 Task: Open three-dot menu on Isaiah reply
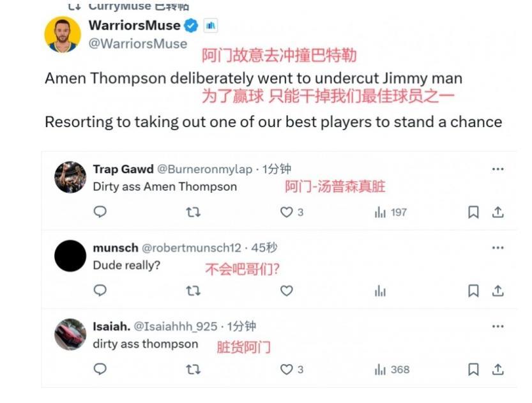point(498,326)
